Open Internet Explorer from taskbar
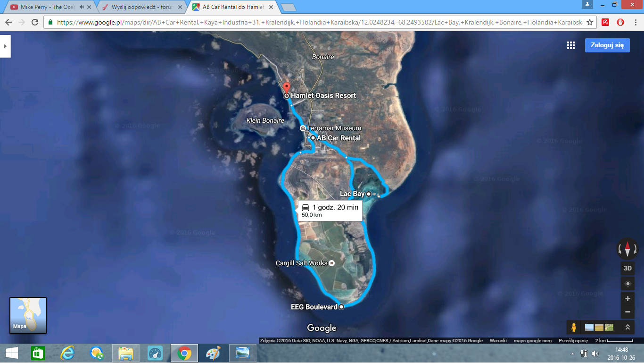Screen dimensions: 644x363 coord(67,353)
